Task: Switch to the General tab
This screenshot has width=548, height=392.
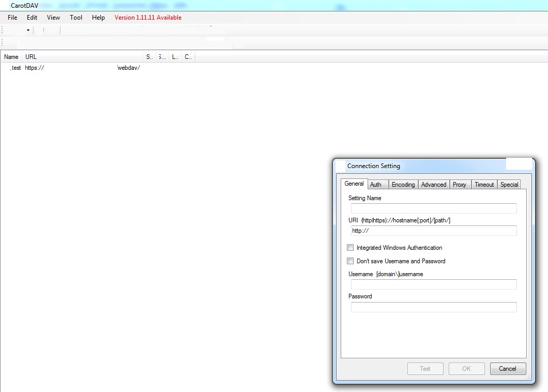Action: (x=354, y=184)
